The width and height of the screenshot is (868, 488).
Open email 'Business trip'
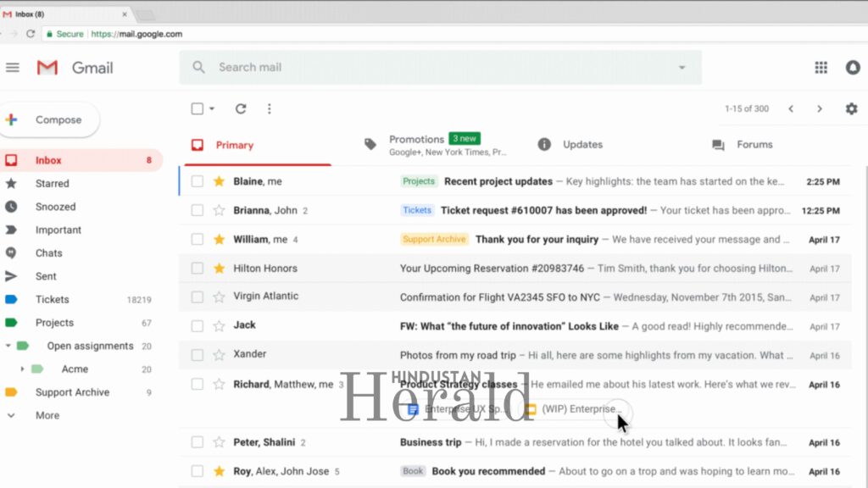point(431,442)
